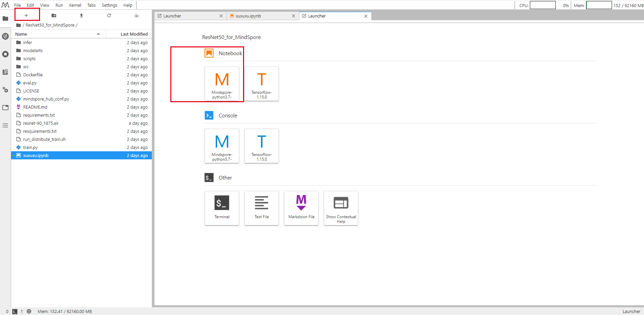Select eval.py in file list
This screenshot has width=644, height=315.
click(81, 83)
